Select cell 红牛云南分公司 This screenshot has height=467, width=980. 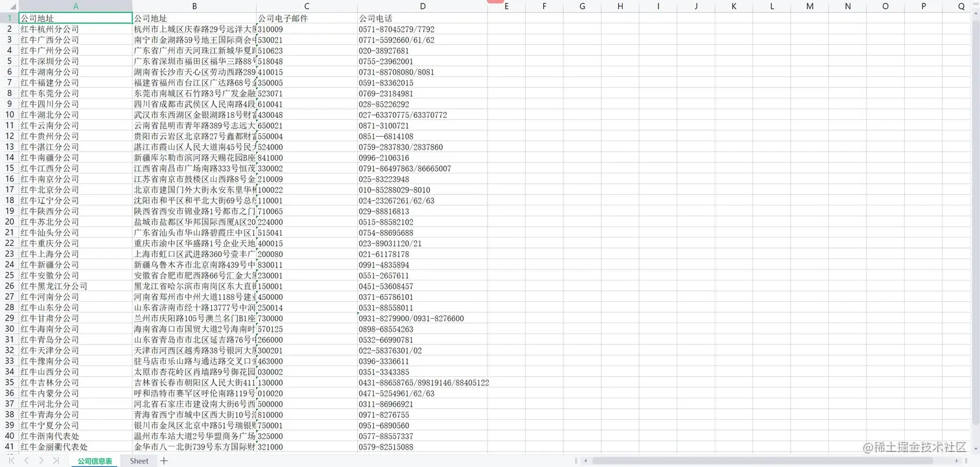point(76,125)
